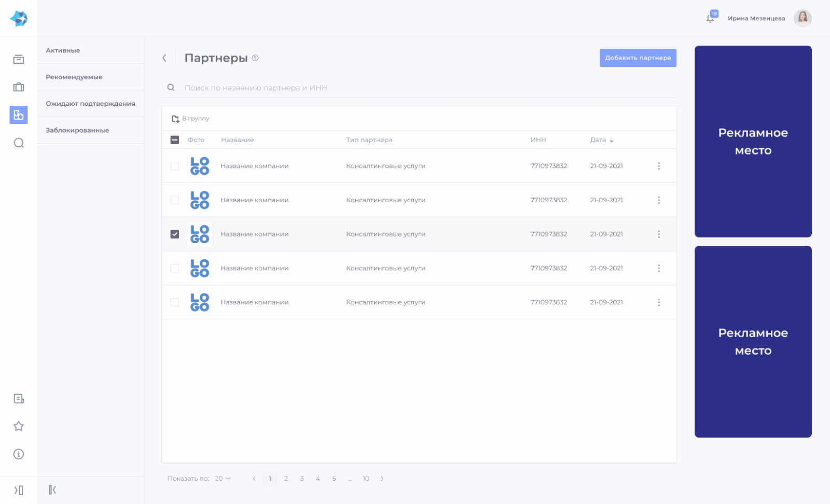
Task: Click the Тип партнера column header
Action: point(369,140)
